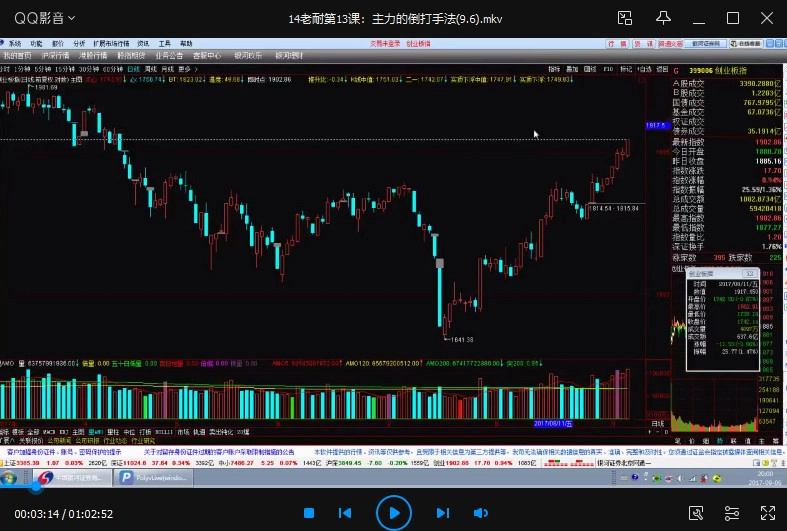Open the 系统 menu in trading software
The image size is (787, 531).
coord(14,44)
